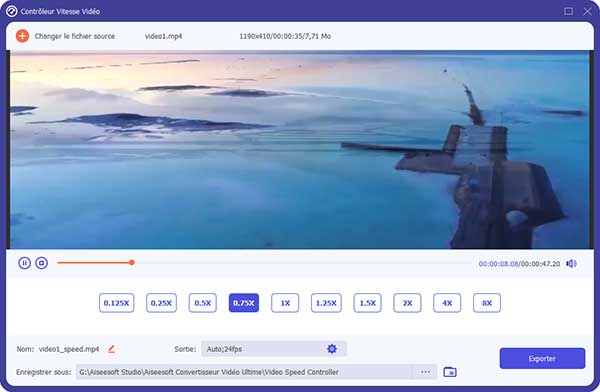The image size is (600, 392).
Task: Click the Exporter button
Action: [542, 358]
